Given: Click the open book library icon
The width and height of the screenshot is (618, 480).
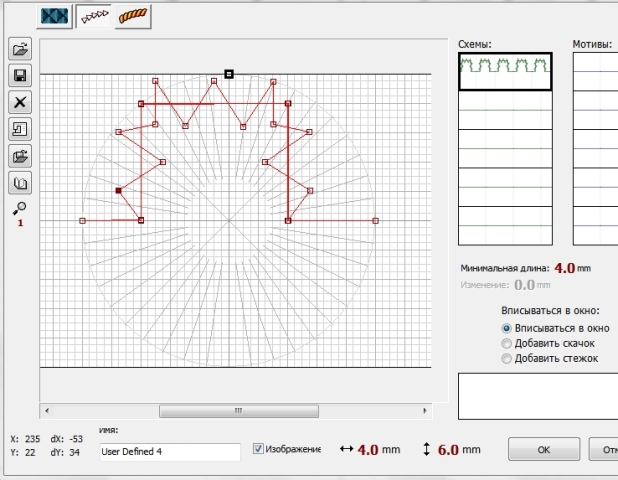Looking at the screenshot, I should [x=20, y=182].
